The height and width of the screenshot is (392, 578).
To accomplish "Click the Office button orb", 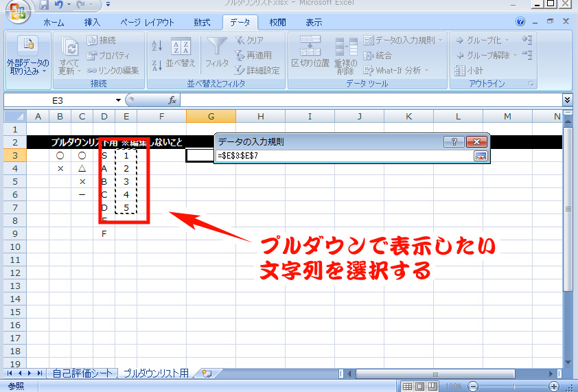I will tap(18, 11).
